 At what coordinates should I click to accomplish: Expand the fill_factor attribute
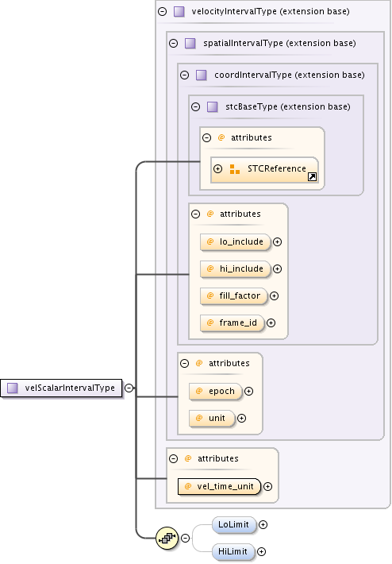point(274,296)
